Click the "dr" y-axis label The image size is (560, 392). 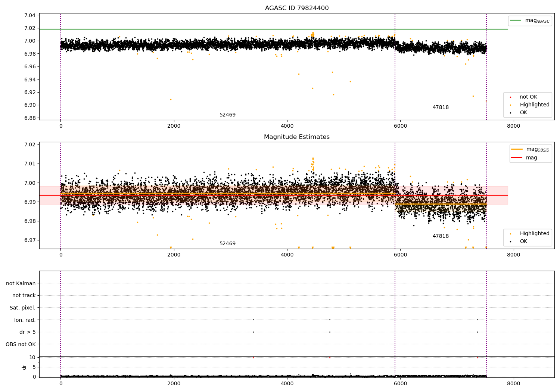point(24,367)
